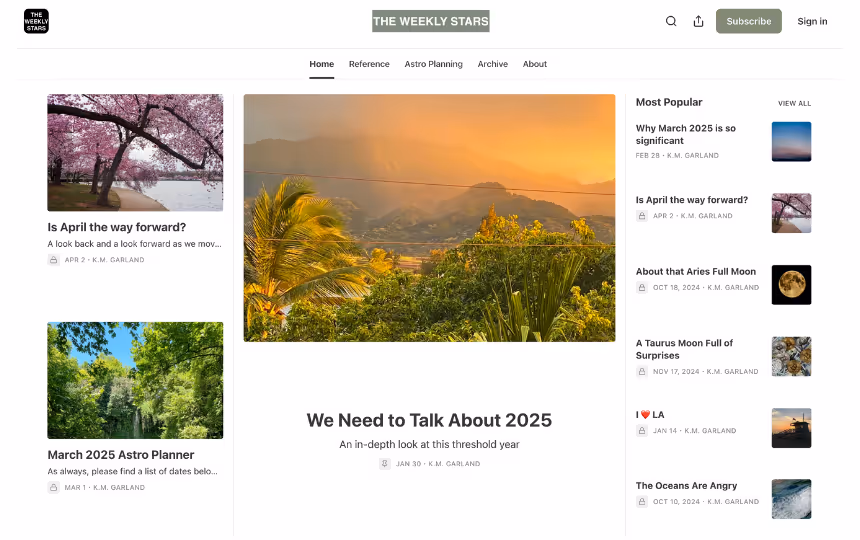Open 'Why March 2025 is so significant'
The image size is (860, 540).
(x=686, y=134)
